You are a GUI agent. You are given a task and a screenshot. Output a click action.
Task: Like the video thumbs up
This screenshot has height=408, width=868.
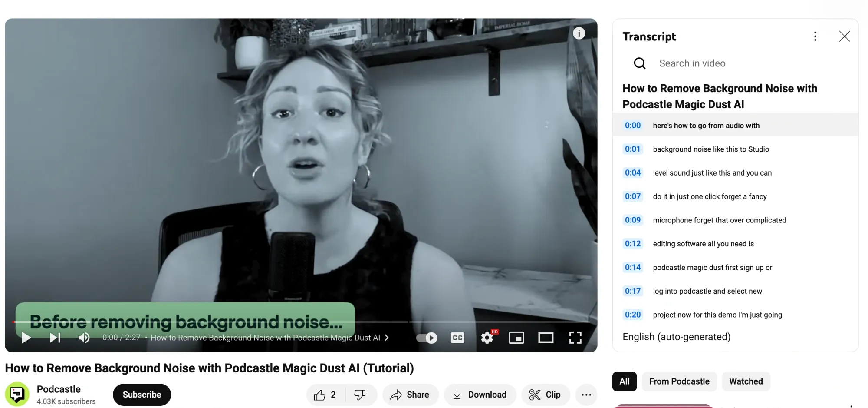[325, 395]
